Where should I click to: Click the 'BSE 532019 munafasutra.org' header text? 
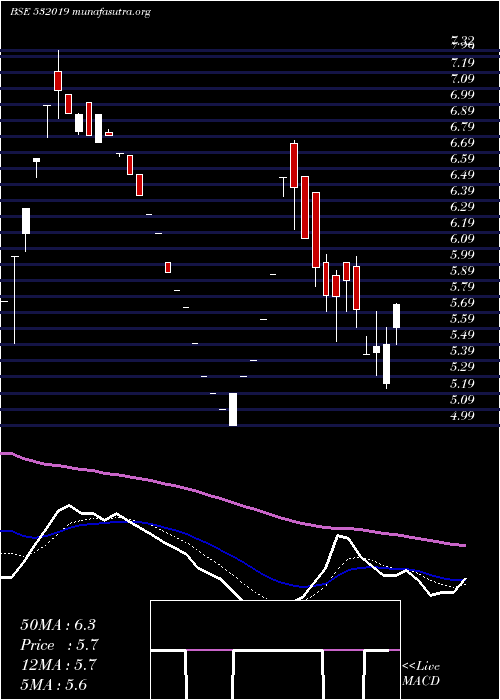[80, 12]
